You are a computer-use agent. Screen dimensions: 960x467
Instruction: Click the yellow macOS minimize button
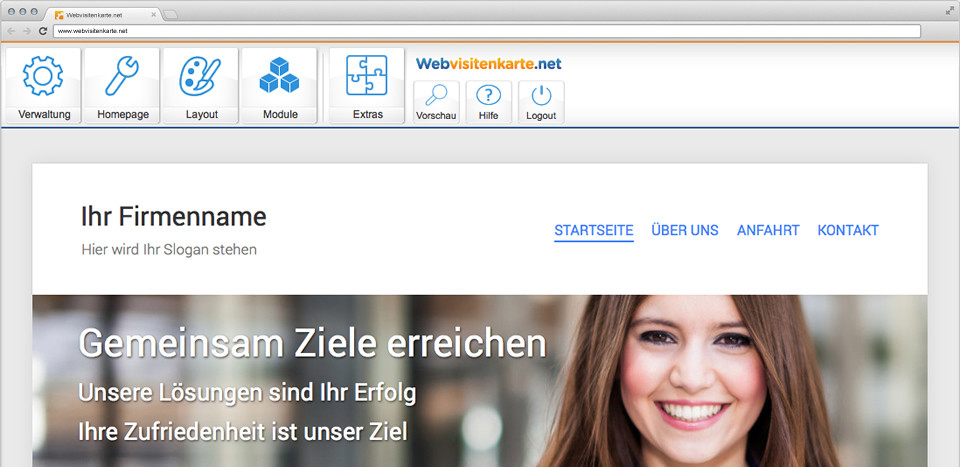tap(23, 12)
